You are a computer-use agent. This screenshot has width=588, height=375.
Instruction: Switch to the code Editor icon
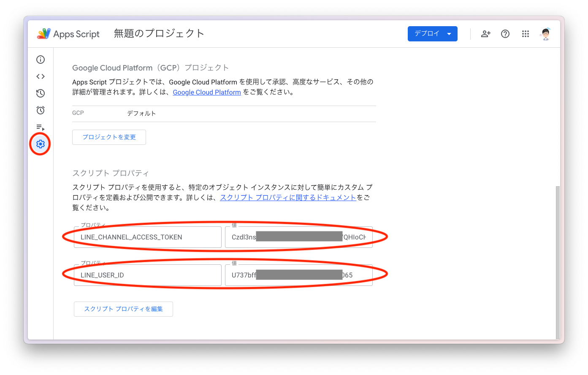point(40,76)
